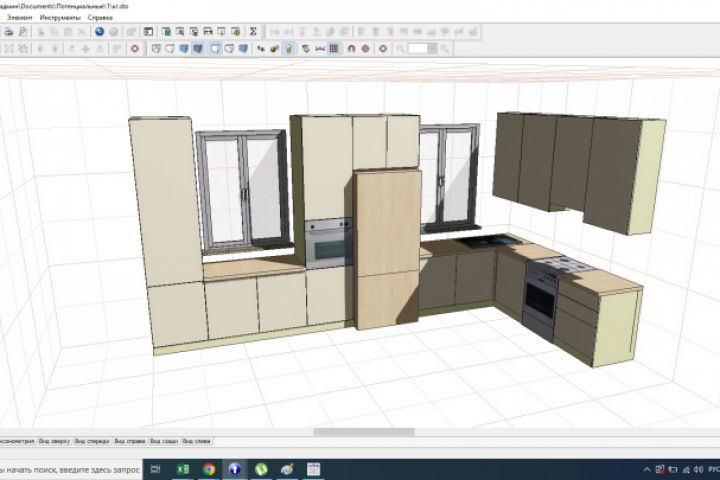This screenshot has height=480, width=720.
Task: Toggle the light bulb lighting icon
Action: (x=288, y=48)
